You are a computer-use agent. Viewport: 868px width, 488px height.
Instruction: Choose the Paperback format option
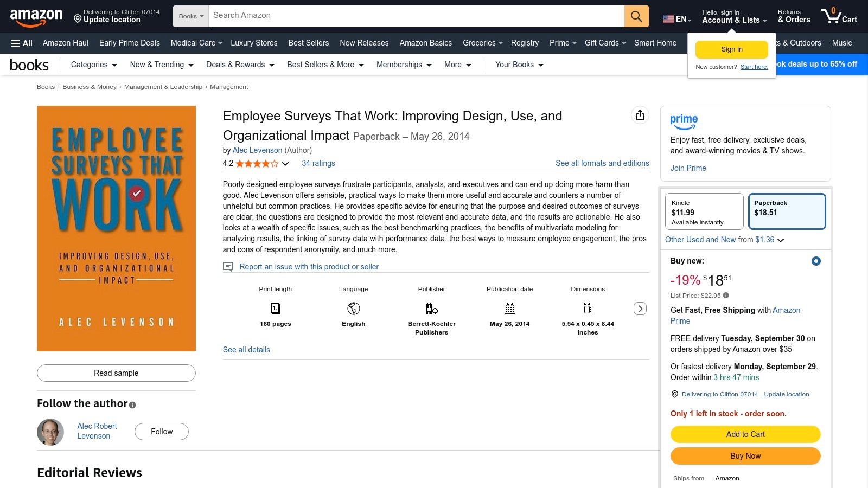787,211
